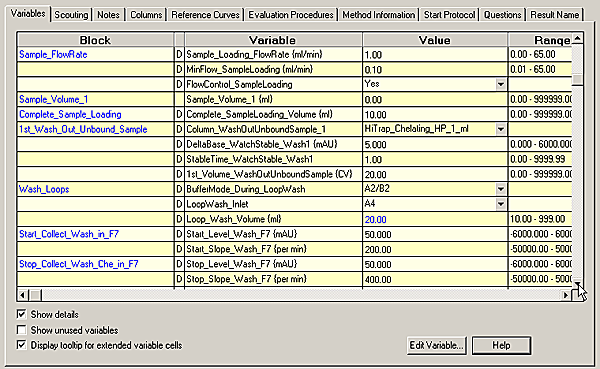600x369 pixels.
Task: Click the vertical scrollbar thumb
Action: pos(577,79)
